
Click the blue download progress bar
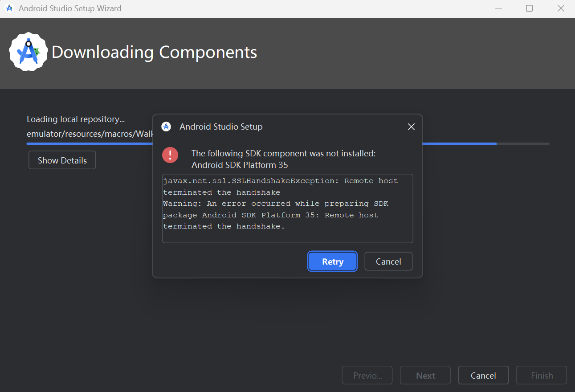point(459,144)
